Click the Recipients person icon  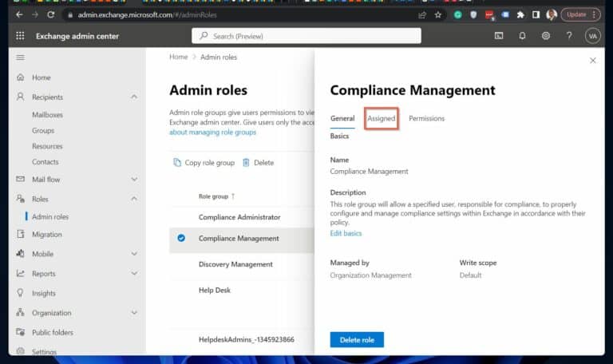pyautogui.click(x=20, y=97)
